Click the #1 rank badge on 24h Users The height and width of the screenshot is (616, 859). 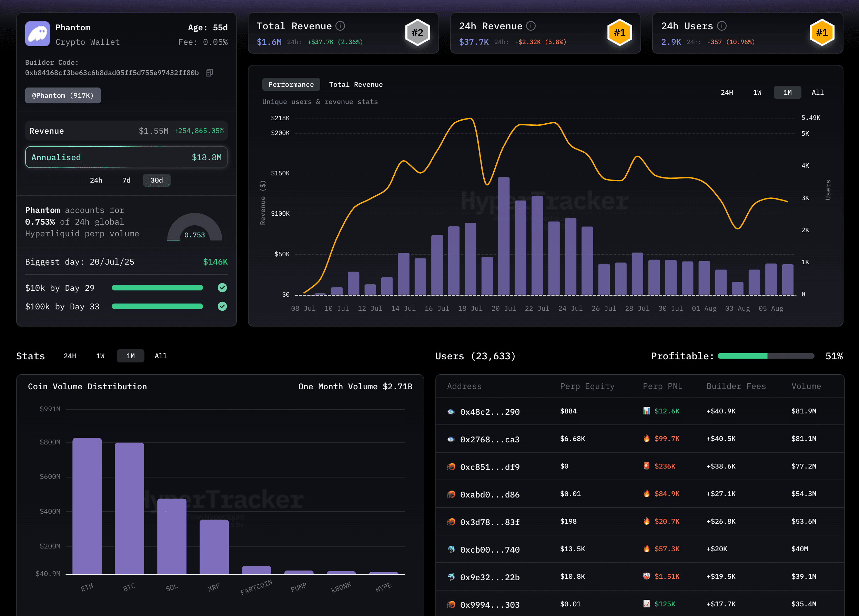(x=822, y=33)
